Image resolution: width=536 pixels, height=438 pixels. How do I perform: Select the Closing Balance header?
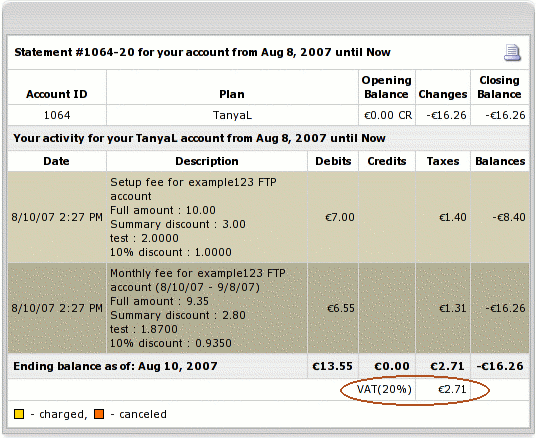click(x=499, y=87)
